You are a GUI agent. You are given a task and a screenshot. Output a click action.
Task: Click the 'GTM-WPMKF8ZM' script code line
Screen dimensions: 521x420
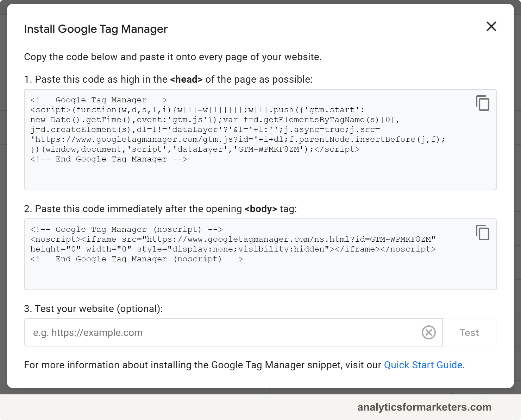[195, 149]
